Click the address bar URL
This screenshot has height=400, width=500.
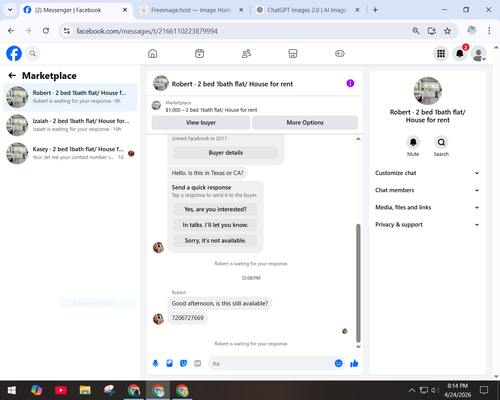coord(147,31)
